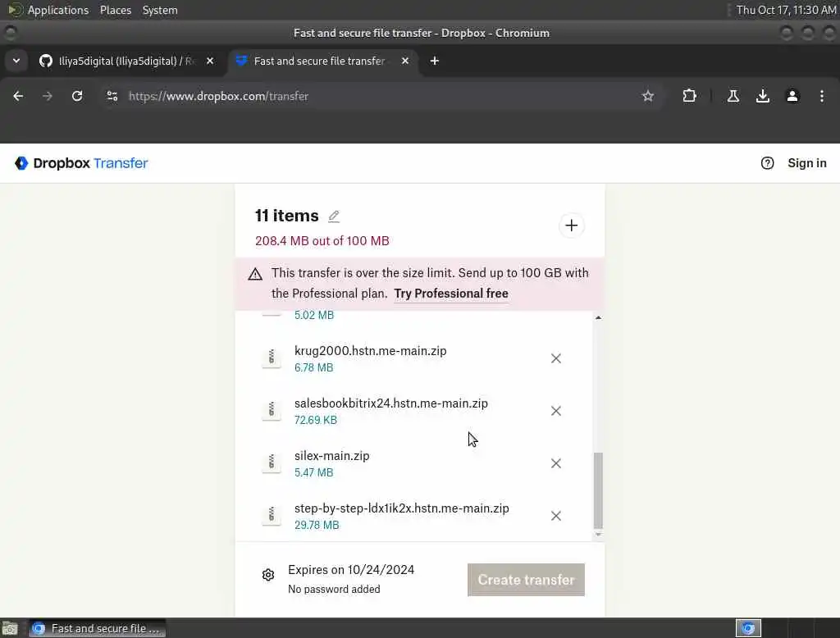Click the show desktop icon in bottom panel

tap(10, 628)
